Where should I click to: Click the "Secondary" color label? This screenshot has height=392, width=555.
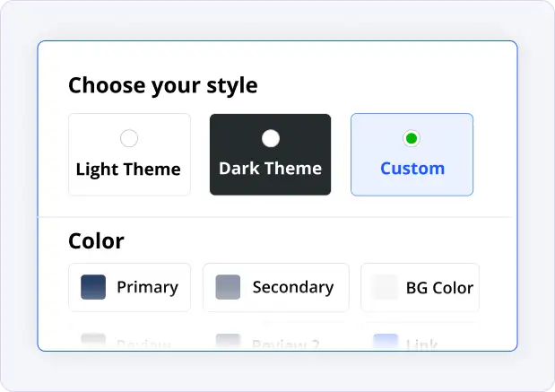(x=292, y=287)
